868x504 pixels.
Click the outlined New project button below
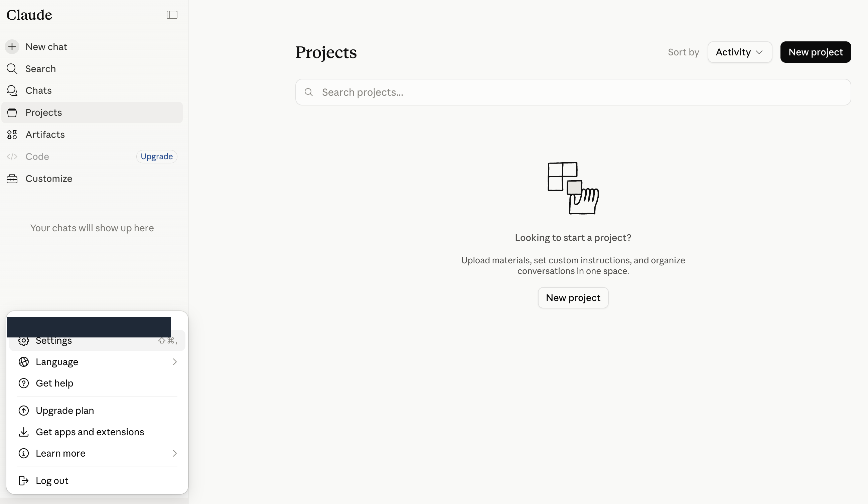[x=573, y=298]
